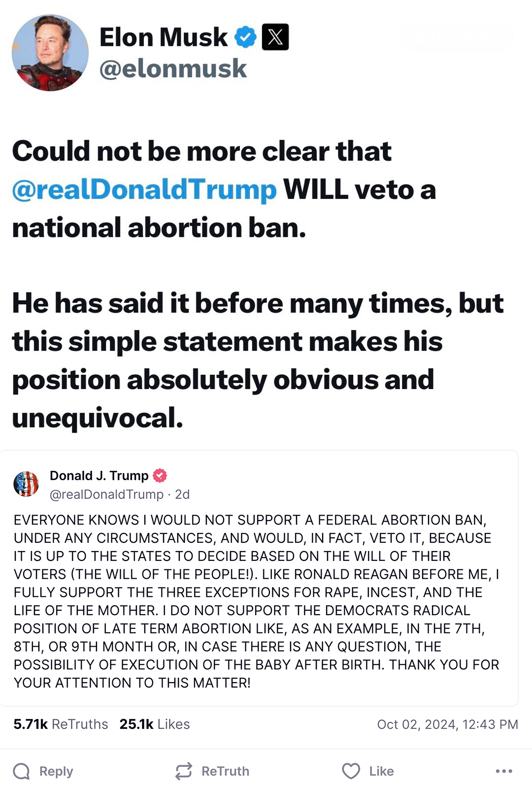Click Donald J. Trump's verified badge

(160, 476)
